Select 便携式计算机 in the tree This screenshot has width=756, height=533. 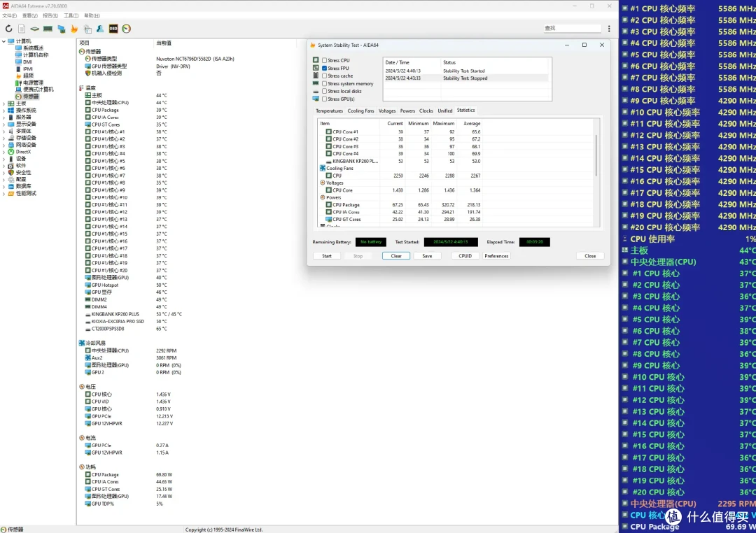pos(38,90)
